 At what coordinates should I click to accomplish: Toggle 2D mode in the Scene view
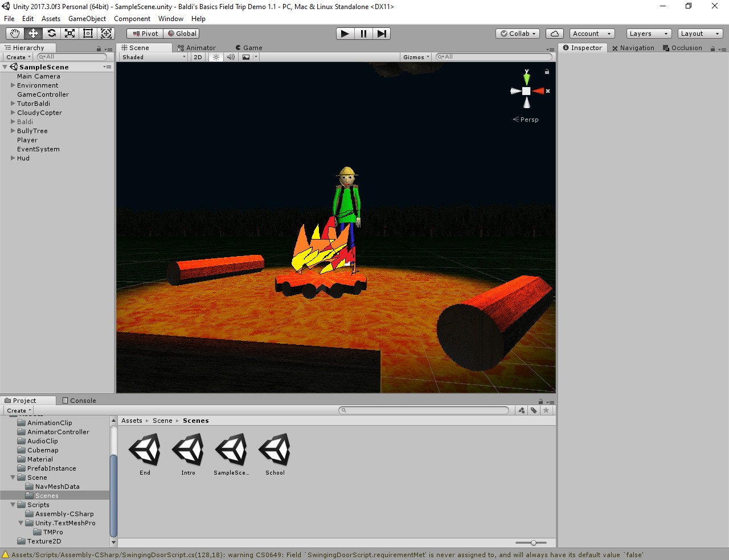[x=198, y=57]
